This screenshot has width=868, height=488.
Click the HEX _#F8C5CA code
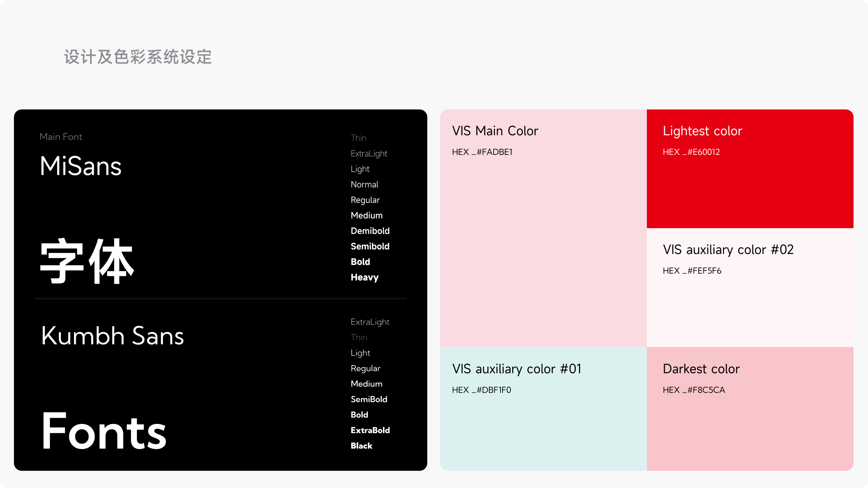click(x=694, y=390)
